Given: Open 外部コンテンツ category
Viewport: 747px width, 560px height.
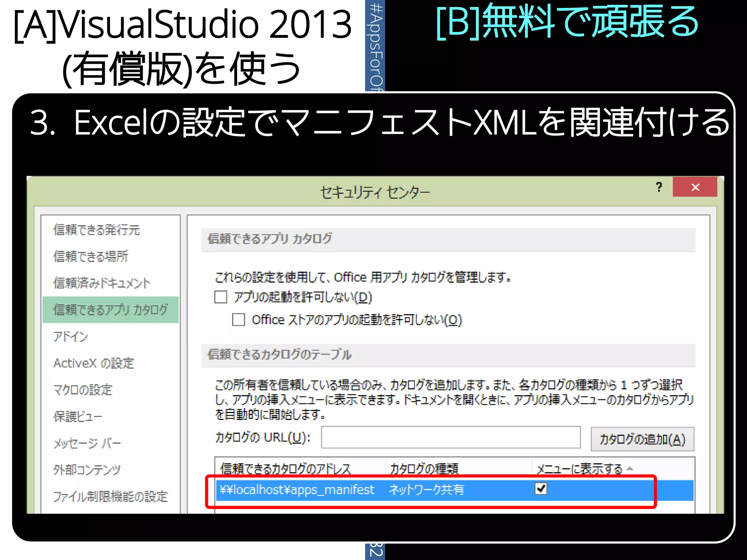Looking at the screenshot, I should [87, 470].
